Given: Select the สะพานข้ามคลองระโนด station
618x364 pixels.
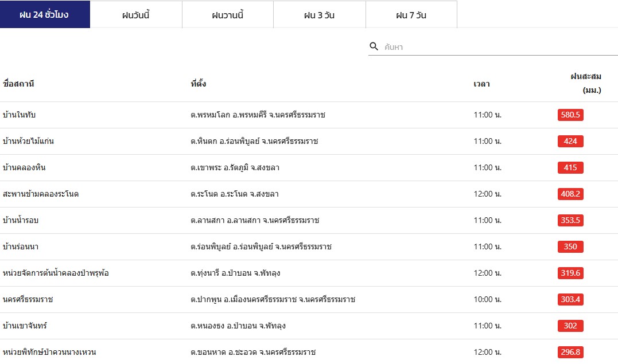Looking at the screenshot, I should 41,194.
